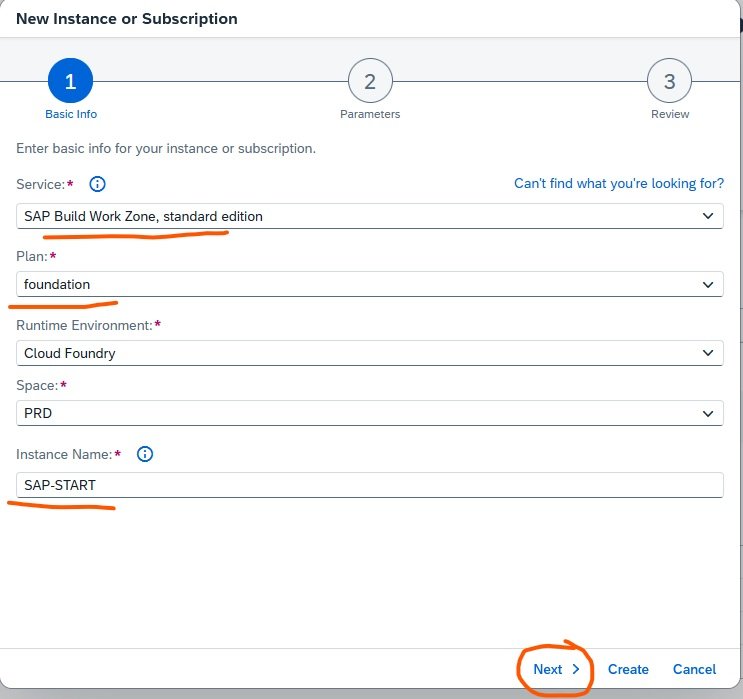Open the Plan dropdown arrow

click(x=708, y=284)
